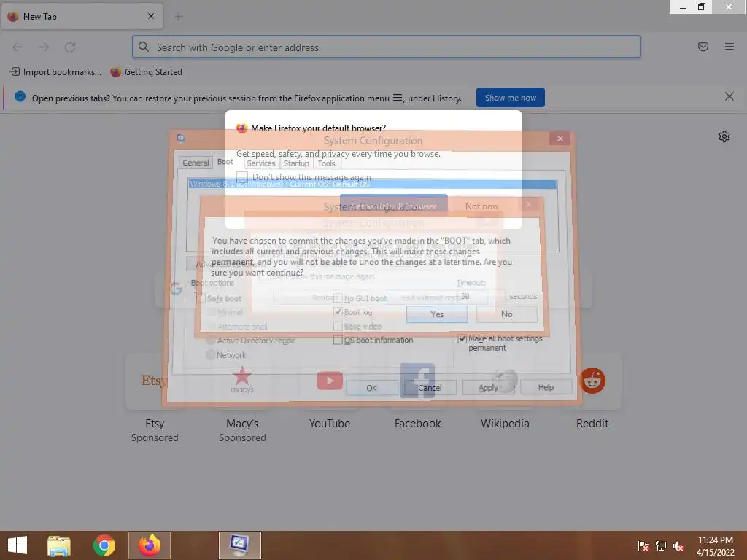747x560 pixels.
Task: Click Yes to commit boot changes
Action: (x=437, y=314)
